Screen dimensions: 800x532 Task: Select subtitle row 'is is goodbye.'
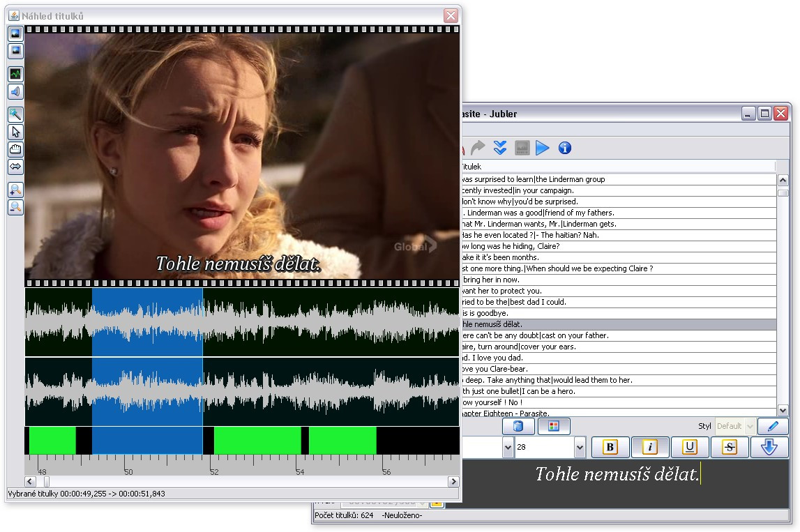tap(619, 313)
